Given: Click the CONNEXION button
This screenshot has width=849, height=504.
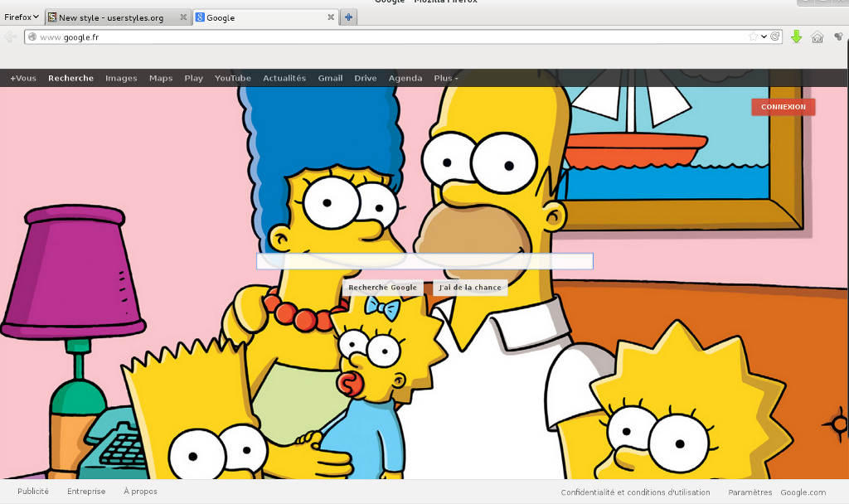Looking at the screenshot, I should 783,107.
